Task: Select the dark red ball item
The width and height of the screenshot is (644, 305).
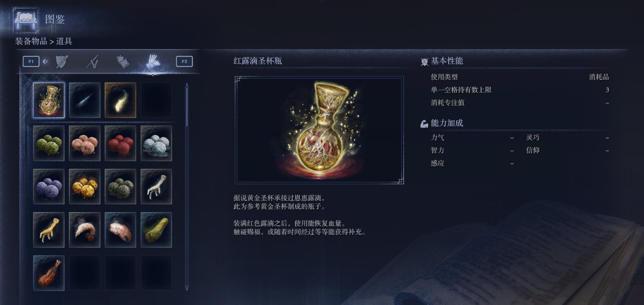Action: click(x=120, y=143)
